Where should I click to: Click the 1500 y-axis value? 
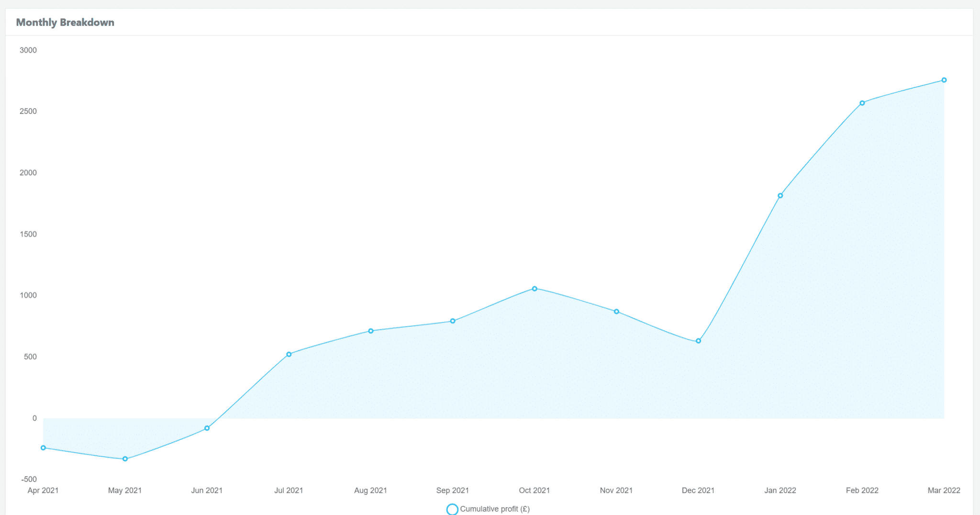[x=28, y=234]
